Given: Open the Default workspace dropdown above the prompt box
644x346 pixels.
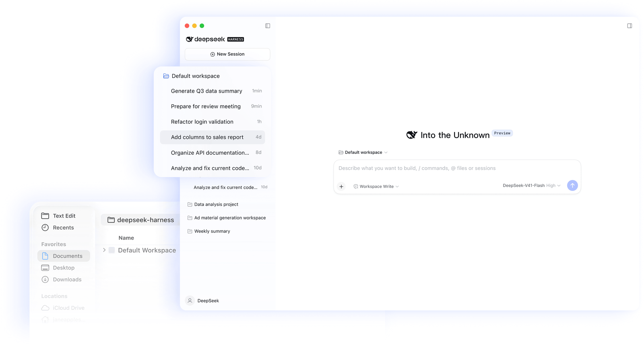Looking at the screenshot, I should 363,152.
